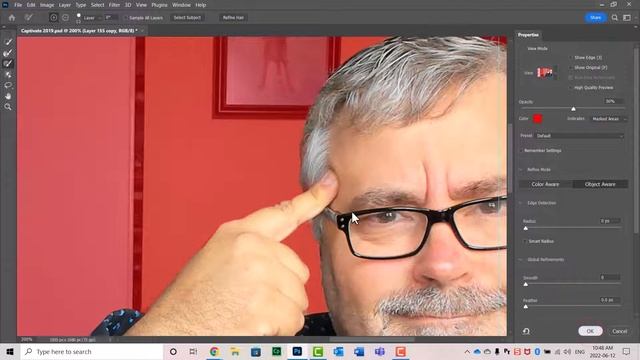Select the Object Selection tool
The image size is (640, 360).
(8, 74)
